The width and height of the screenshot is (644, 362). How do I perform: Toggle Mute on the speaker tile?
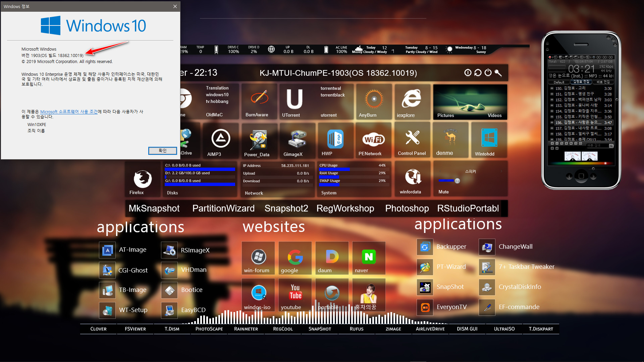pos(443,192)
